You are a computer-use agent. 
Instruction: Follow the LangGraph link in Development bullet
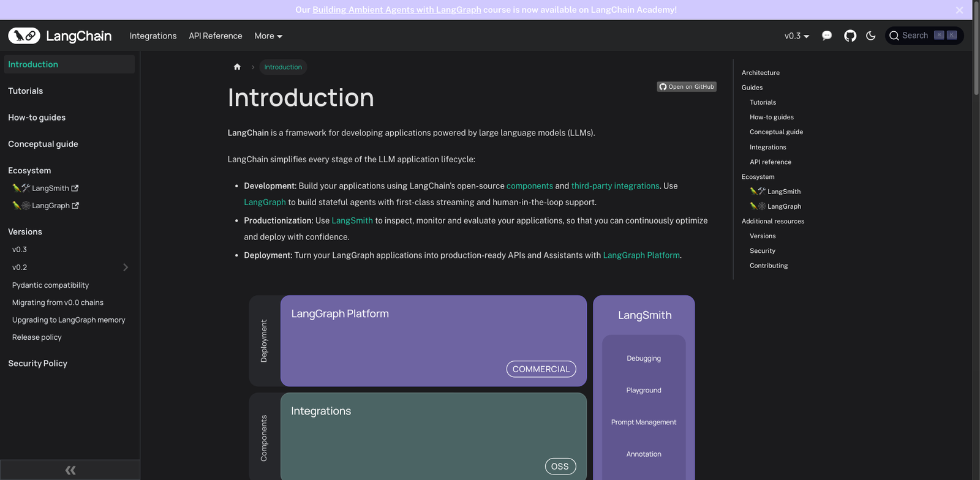[265, 202]
